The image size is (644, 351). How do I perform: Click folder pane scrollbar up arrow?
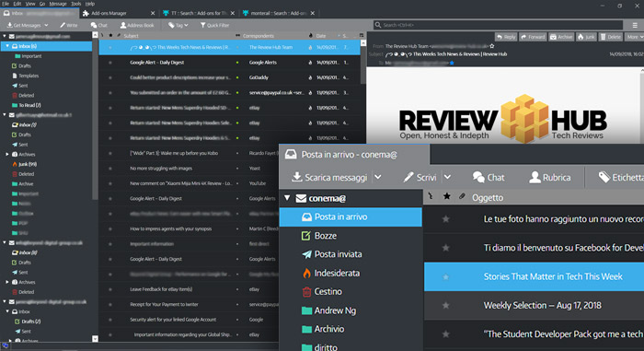click(x=96, y=35)
